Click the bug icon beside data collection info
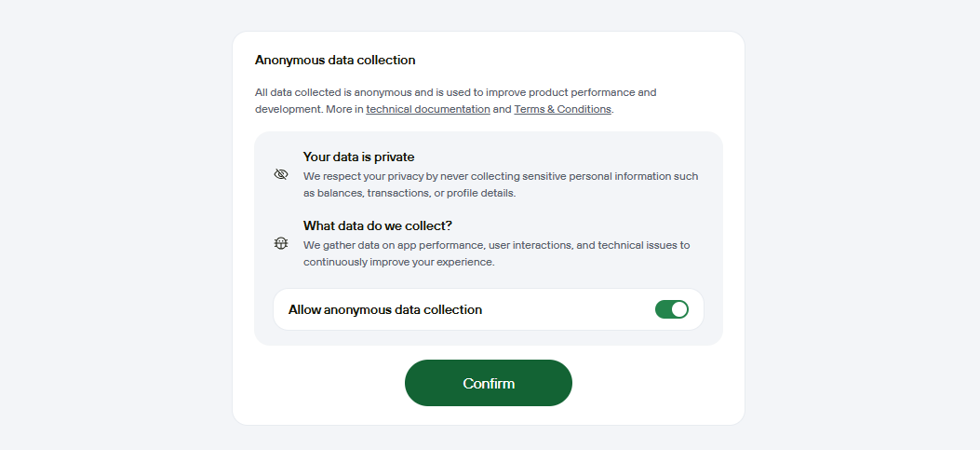Image resolution: width=980 pixels, height=450 pixels. click(281, 243)
